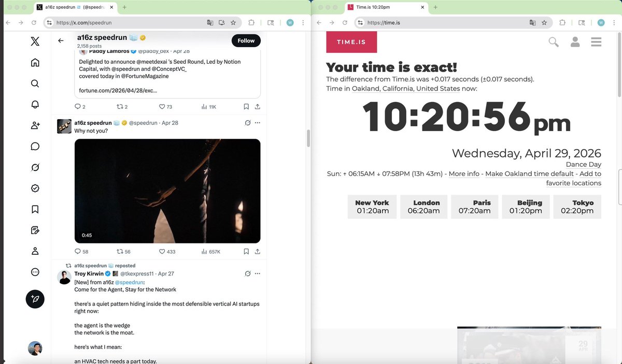The image size is (622, 364).
Task: Share the Paddy Lambros post
Action: tap(257, 107)
